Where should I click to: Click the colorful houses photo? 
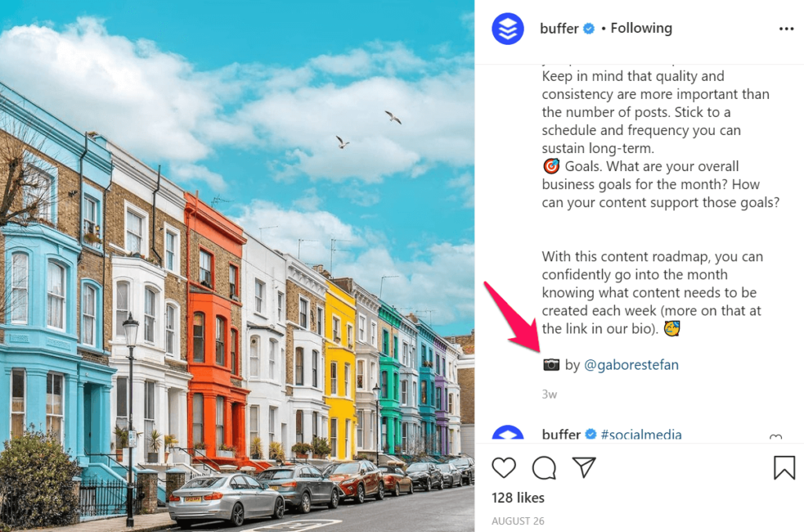[x=237, y=266]
